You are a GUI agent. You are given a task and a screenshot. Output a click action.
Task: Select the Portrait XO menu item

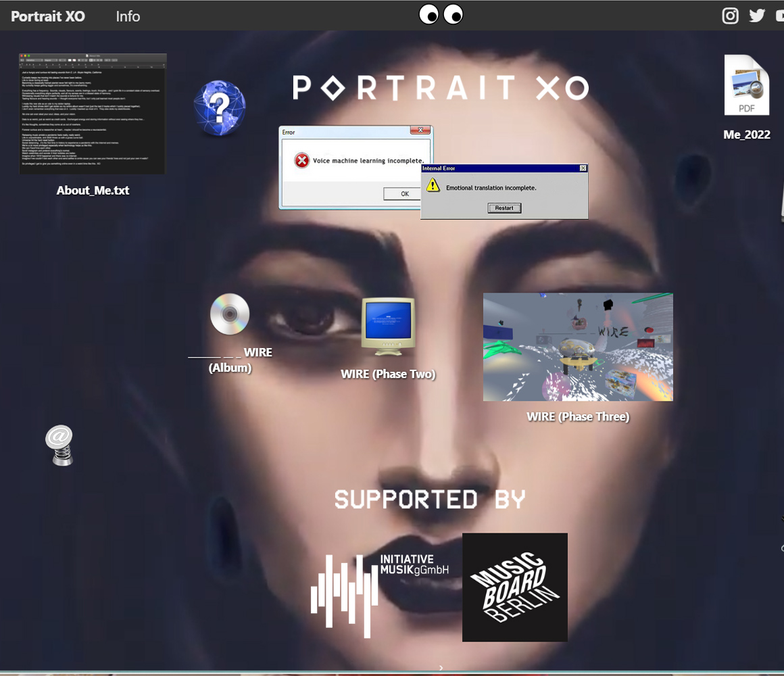(x=47, y=16)
